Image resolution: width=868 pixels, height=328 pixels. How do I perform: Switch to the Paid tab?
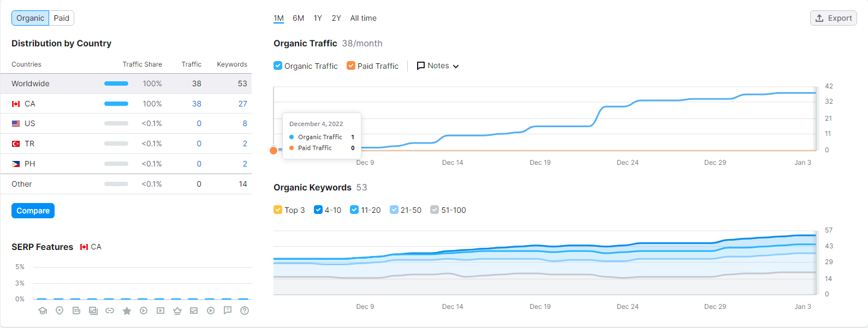coord(62,18)
